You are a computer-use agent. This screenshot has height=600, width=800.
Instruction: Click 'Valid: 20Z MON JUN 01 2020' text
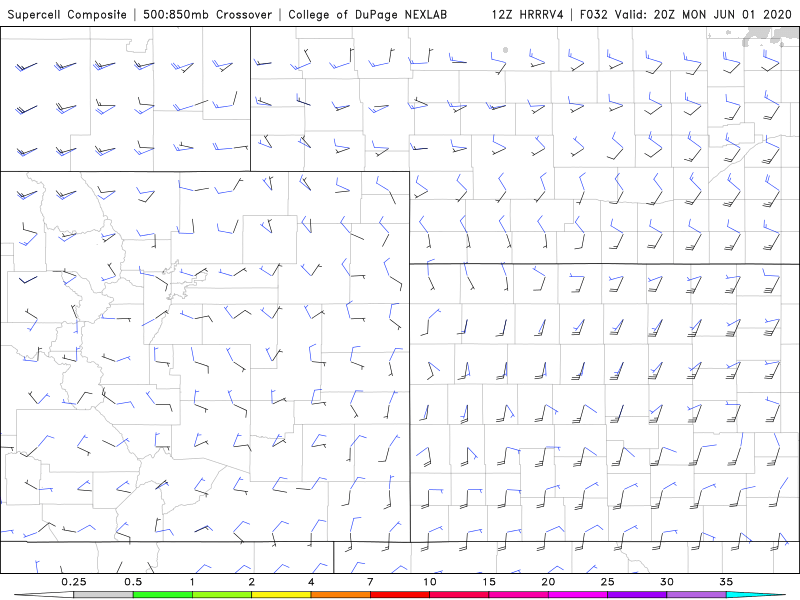click(x=703, y=14)
